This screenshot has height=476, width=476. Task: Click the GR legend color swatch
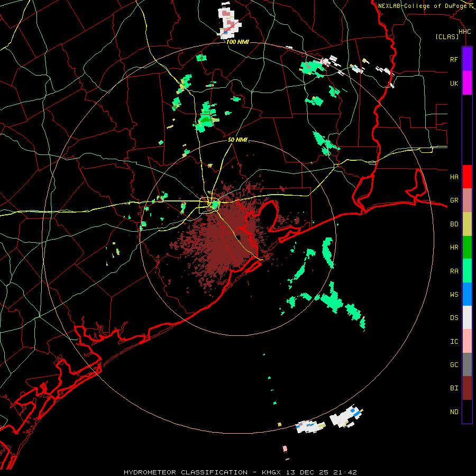[x=467, y=200]
